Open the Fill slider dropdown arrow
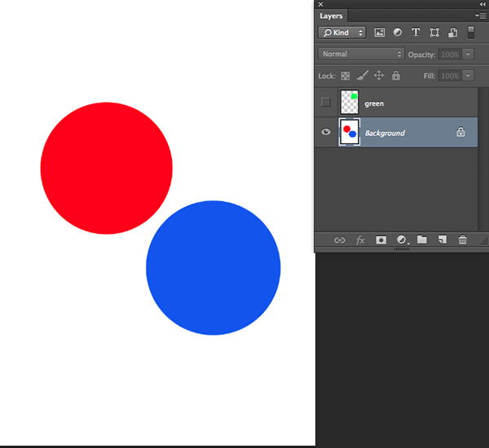 pyautogui.click(x=468, y=76)
